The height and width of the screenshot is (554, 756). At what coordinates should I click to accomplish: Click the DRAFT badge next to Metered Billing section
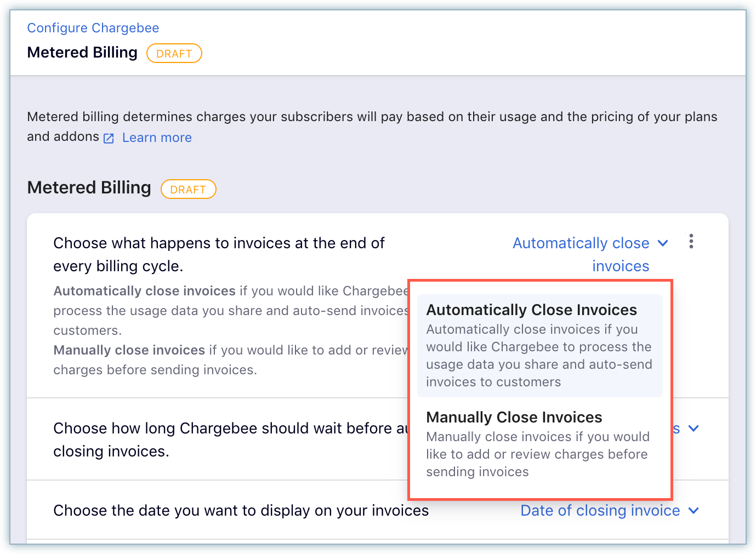pyautogui.click(x=189, y=189)
